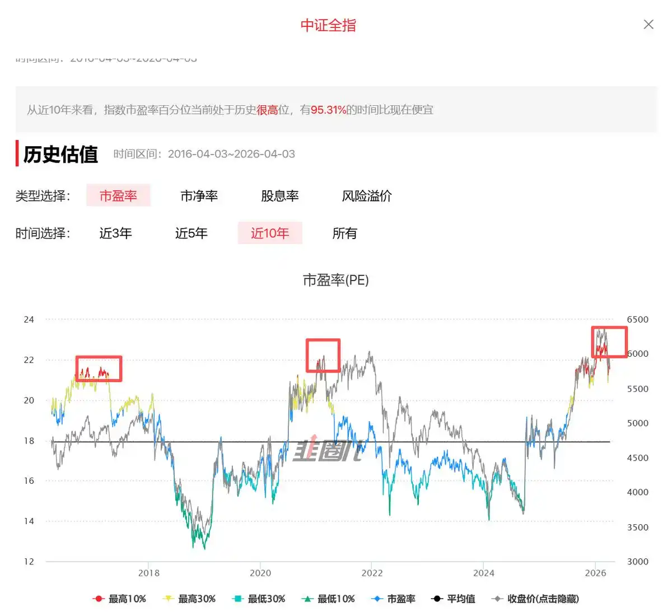672x616 pixels.
Task: Toggle the 最高10% legend series
Action: click(x=119, y=599)
